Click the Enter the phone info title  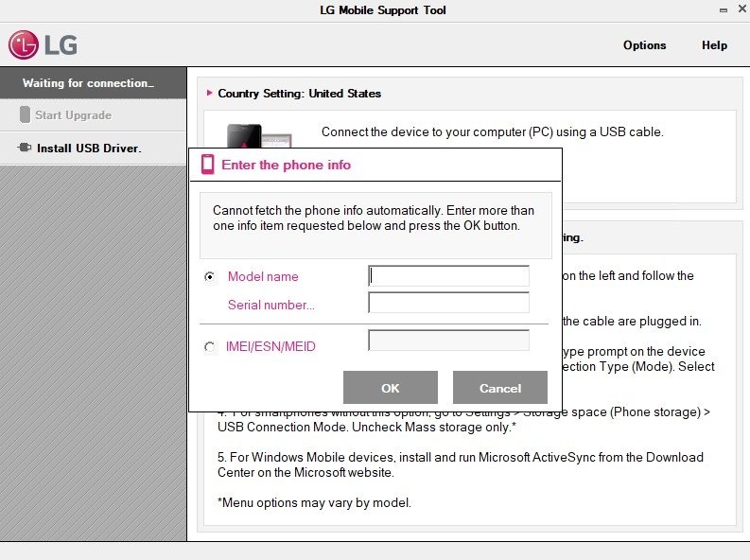click(x=286, y=165)
